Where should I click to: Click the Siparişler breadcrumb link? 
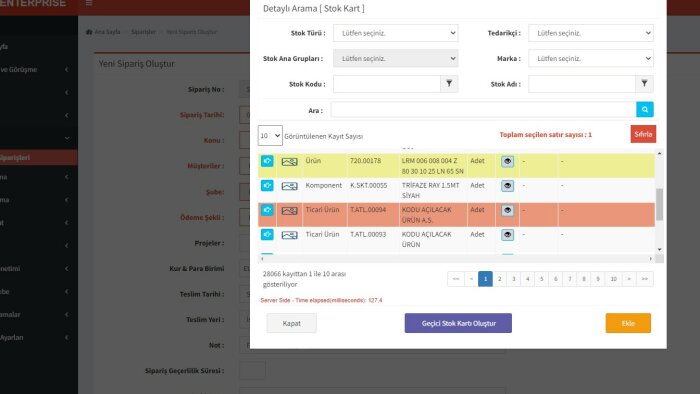pyautogui.click(x=143, y=32)
